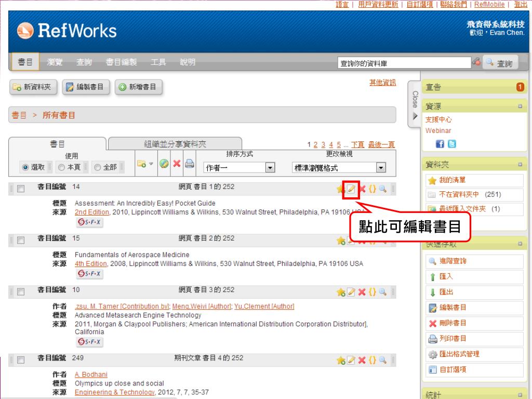Image resolution: width=532 pixels, height=399 pixels.
Task: Select the 全部 radio button
Action: [x=97, y=167]
